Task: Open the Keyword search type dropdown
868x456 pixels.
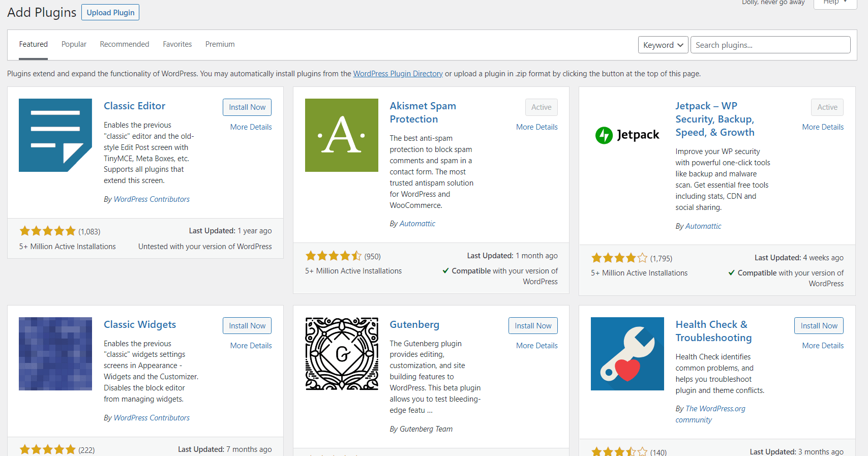Action: pos(663,45)
